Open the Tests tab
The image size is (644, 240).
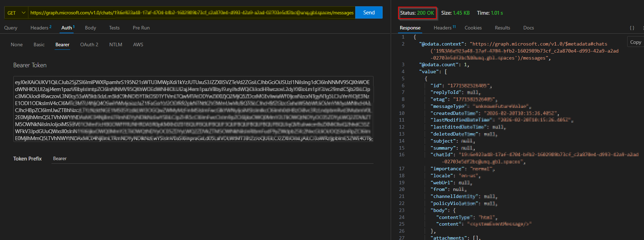[114, 28]
